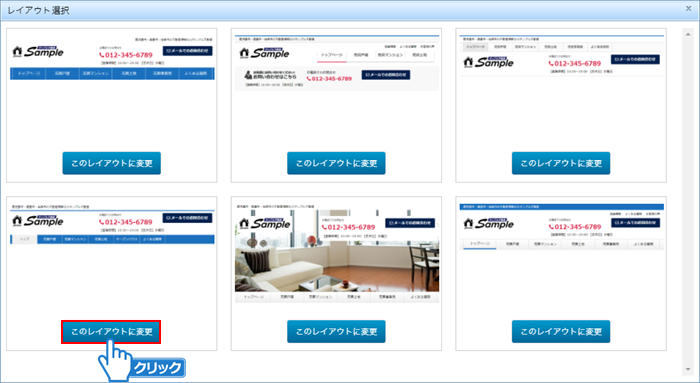Apply the bottom-right blue top bar layout
Screen dimensions: 700x383
pos(561,332)
